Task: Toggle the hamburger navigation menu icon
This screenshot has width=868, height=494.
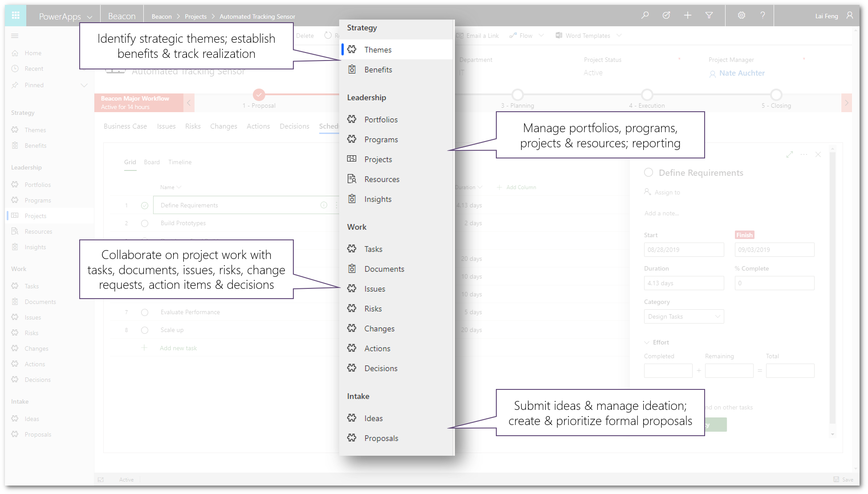Action: (15, 36)
